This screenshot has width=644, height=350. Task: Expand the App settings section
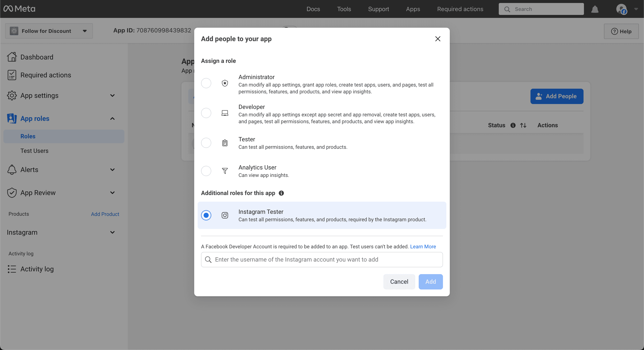tap(112, 95)
